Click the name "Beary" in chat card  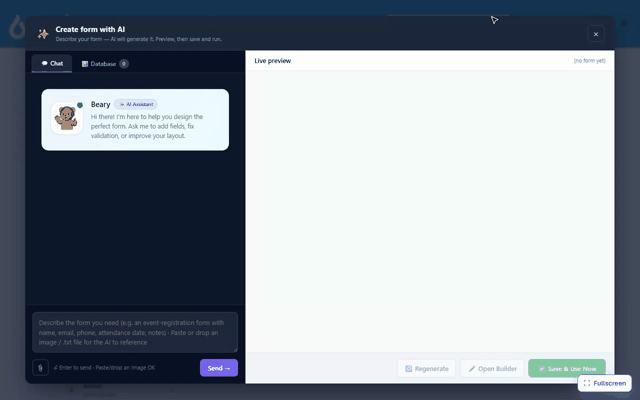100,104
